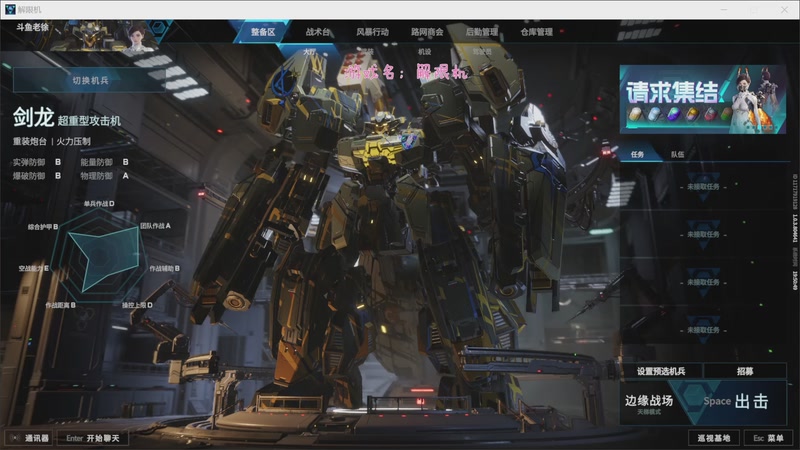Select the 后勤管理 tab
800x450 pixels.
point(482,32)
